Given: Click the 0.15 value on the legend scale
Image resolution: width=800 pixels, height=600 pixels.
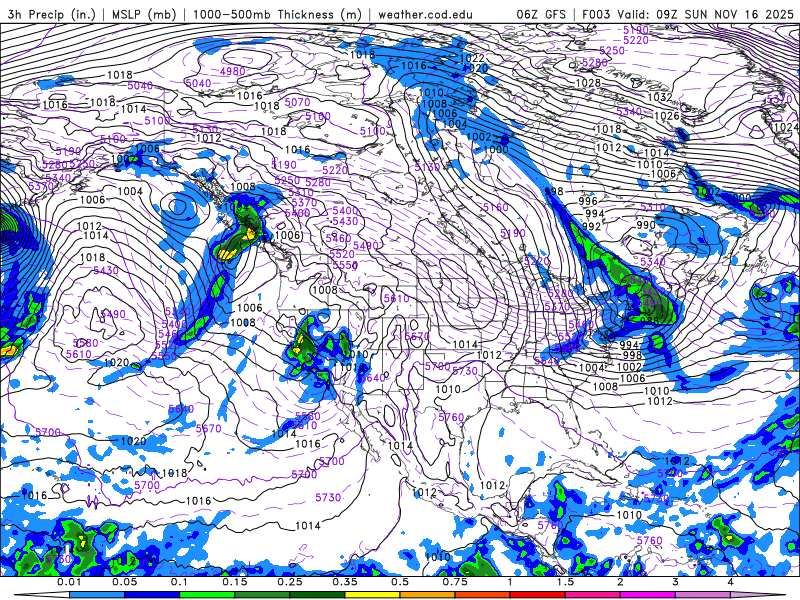Looking at the screenshot, I should 235,582.
